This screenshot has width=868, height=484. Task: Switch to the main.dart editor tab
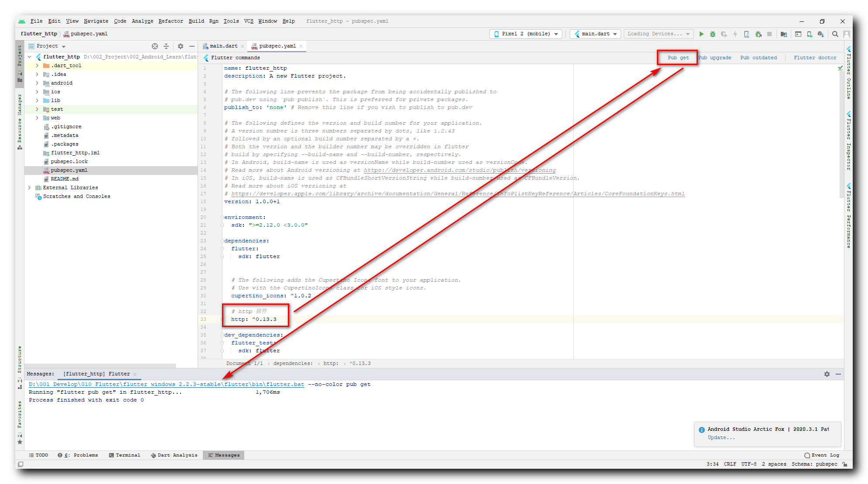click(x=223, y=46)
